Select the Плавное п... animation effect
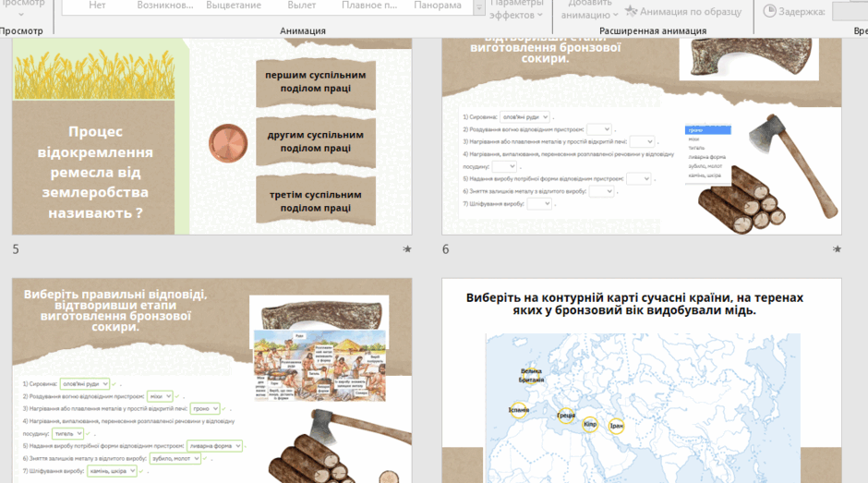Screen dimensions: 868x483 [369, 6]
